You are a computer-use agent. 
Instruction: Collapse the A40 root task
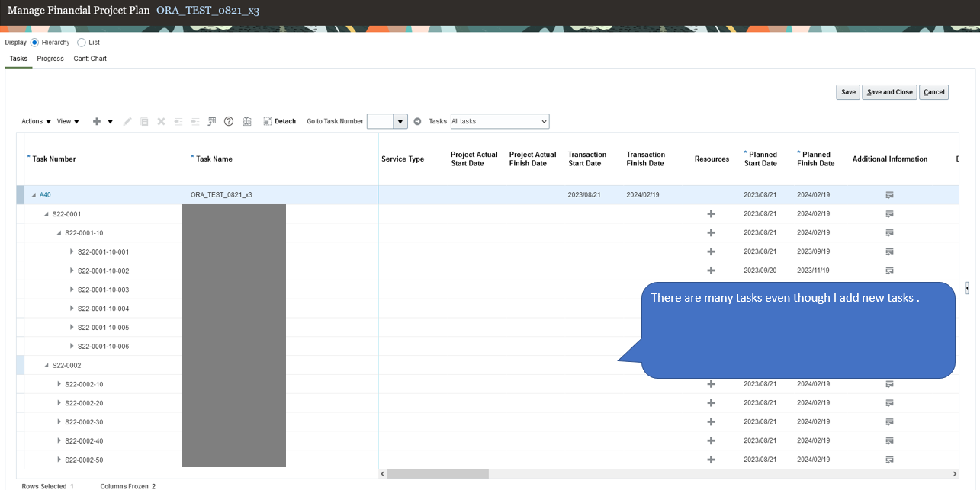34,195
